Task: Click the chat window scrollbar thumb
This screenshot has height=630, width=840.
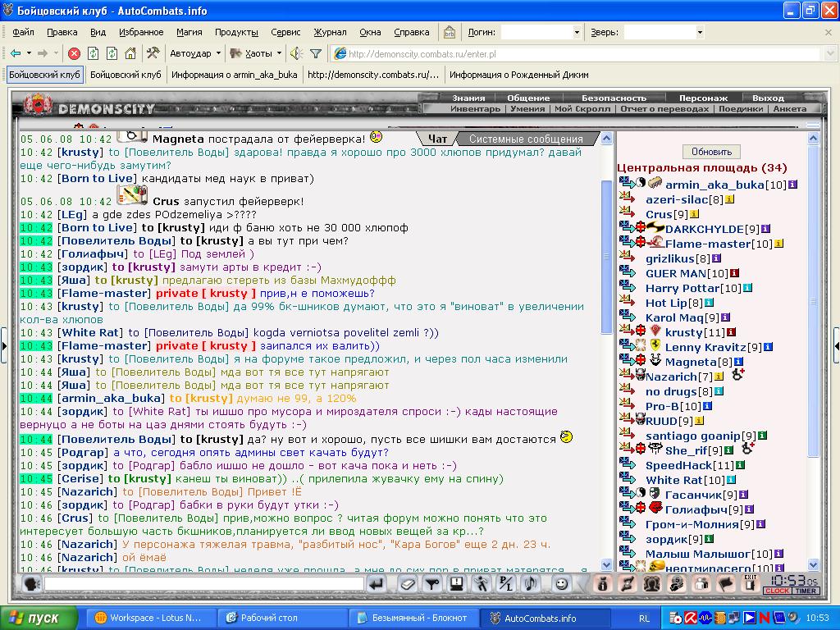Action: (x=606, y=257)
